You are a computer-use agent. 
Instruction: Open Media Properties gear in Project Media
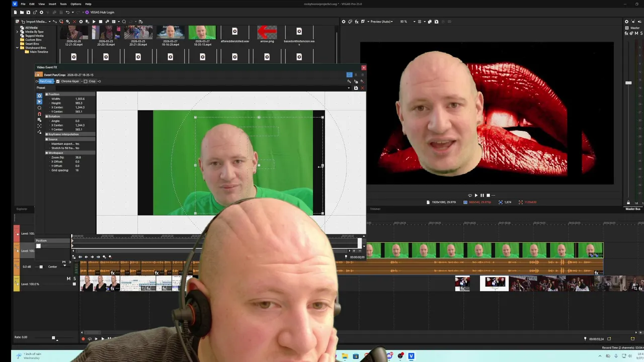point(81,22)
